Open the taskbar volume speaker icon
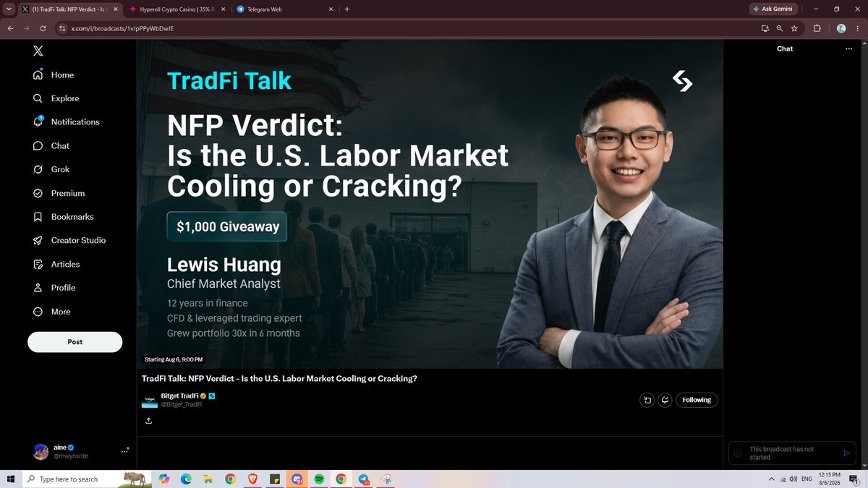Image resolution: width=868 pixels, height=488 pixels. click(793, 479)
